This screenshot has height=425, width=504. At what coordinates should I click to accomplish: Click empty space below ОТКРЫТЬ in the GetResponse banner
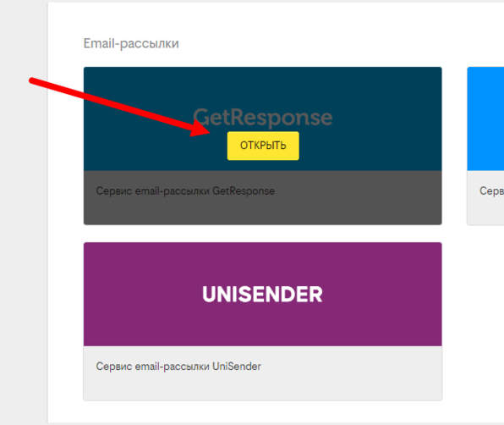tap(263, 165)
